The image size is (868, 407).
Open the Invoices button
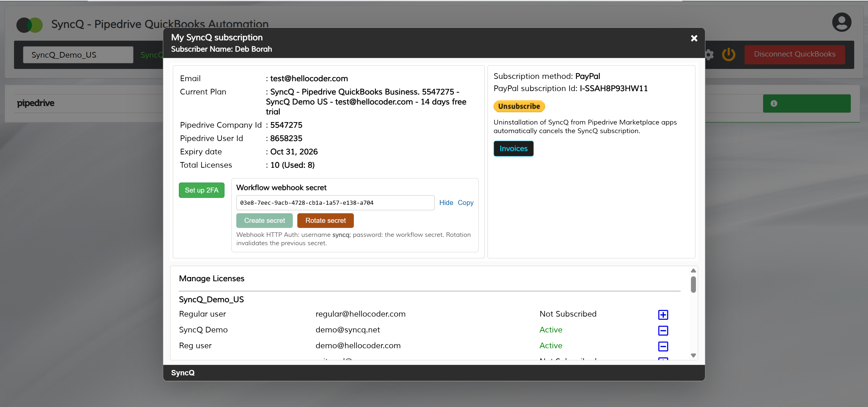[x=513, y=148]
